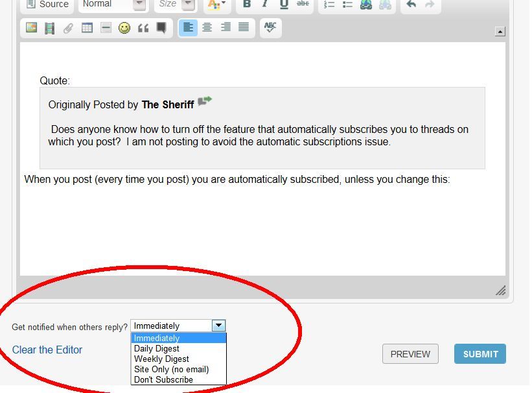Center align the text
532x393 pixels.
tap(207, 27)
